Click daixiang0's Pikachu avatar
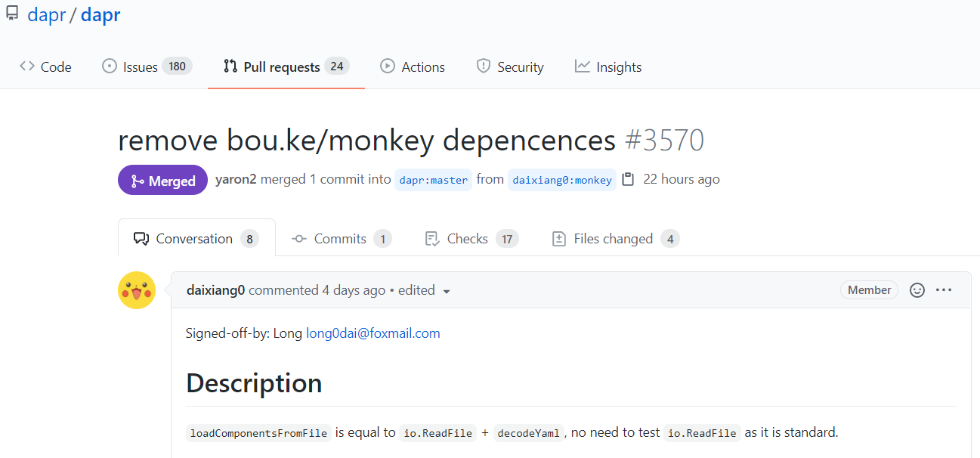The width and height of the screenshot is (980, 458). pyautogui.click(x=137, y=290)
